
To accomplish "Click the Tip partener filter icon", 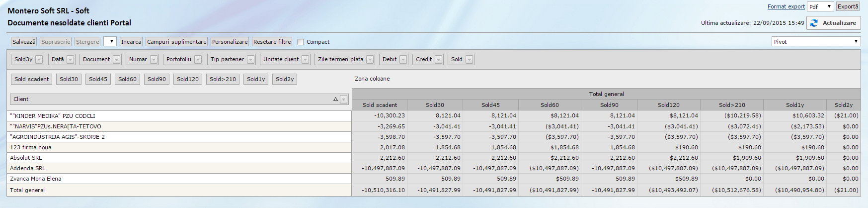I will [x=250, y=60].
